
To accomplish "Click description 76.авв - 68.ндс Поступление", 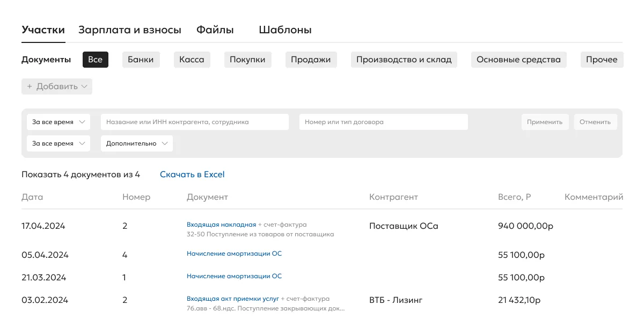I will coord(266,309).
